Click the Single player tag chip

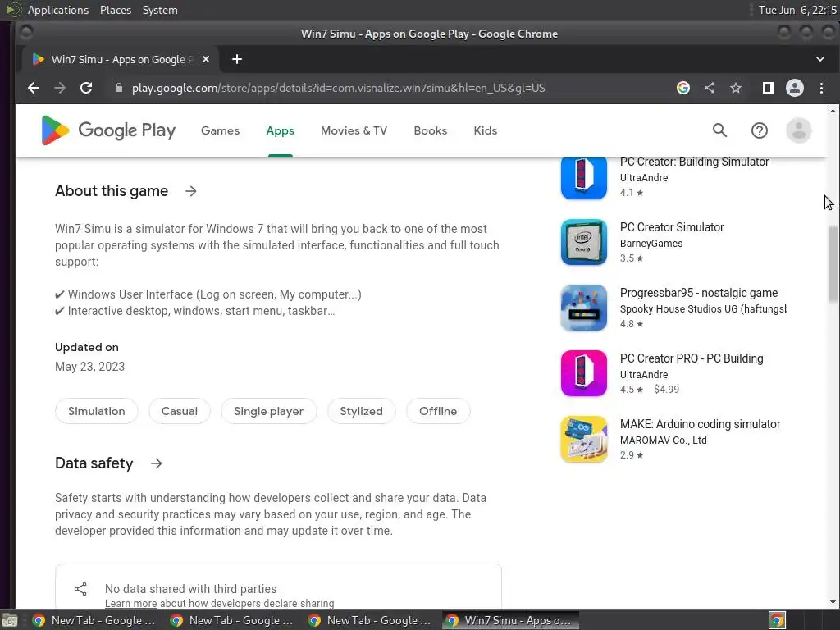point(268,411)
